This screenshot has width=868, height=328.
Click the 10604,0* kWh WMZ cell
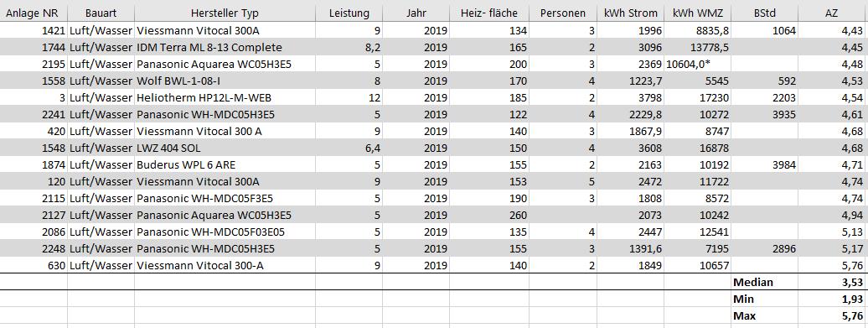[697, 65]
